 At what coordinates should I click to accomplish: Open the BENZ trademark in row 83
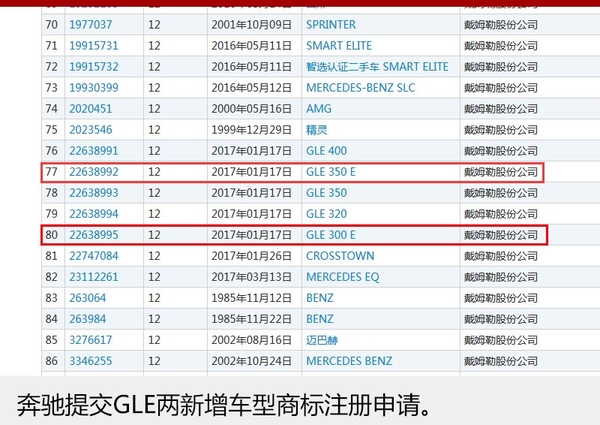coord(320,298)
